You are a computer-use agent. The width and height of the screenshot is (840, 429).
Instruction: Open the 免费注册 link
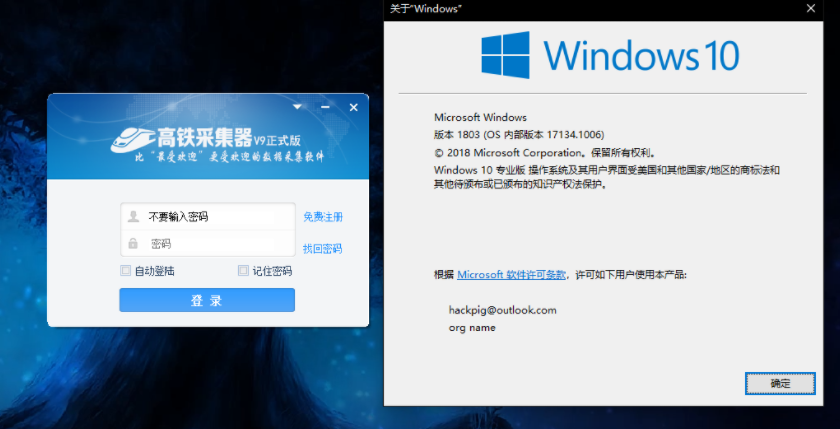point(322,217)
